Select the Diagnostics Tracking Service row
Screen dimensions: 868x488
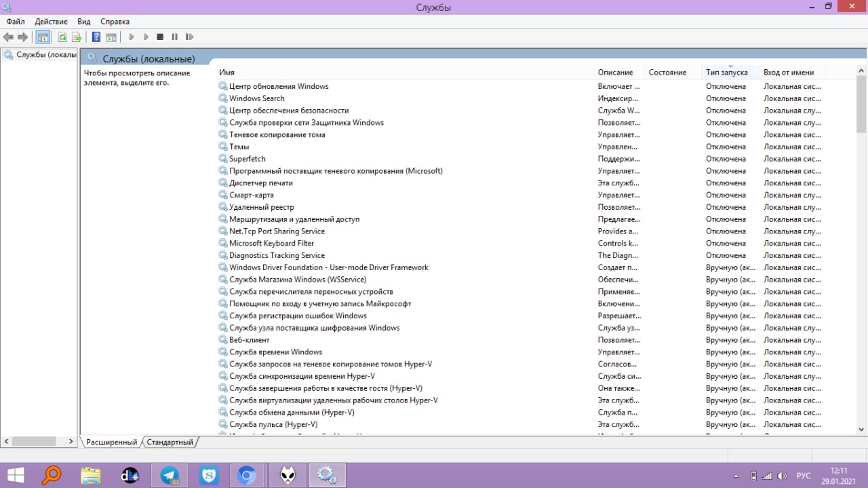[277, 255]
